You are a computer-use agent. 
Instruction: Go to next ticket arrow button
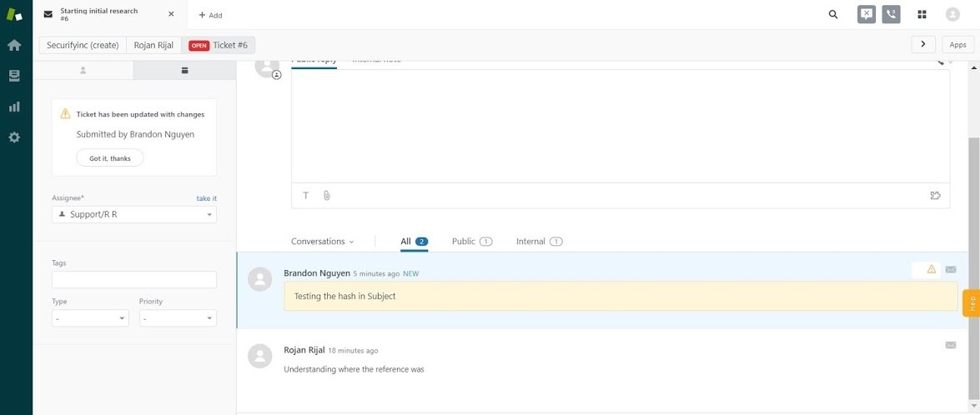coord(923,44)
